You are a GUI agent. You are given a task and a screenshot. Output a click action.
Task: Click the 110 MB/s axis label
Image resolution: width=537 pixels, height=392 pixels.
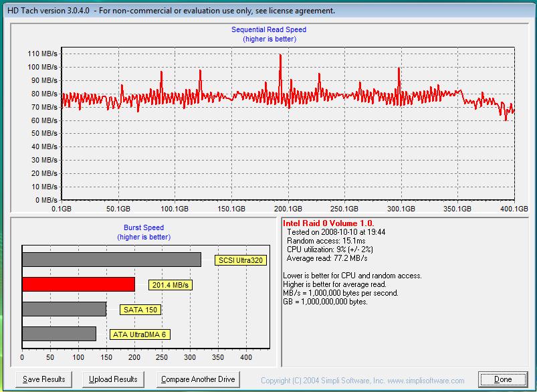coord(43,54)
